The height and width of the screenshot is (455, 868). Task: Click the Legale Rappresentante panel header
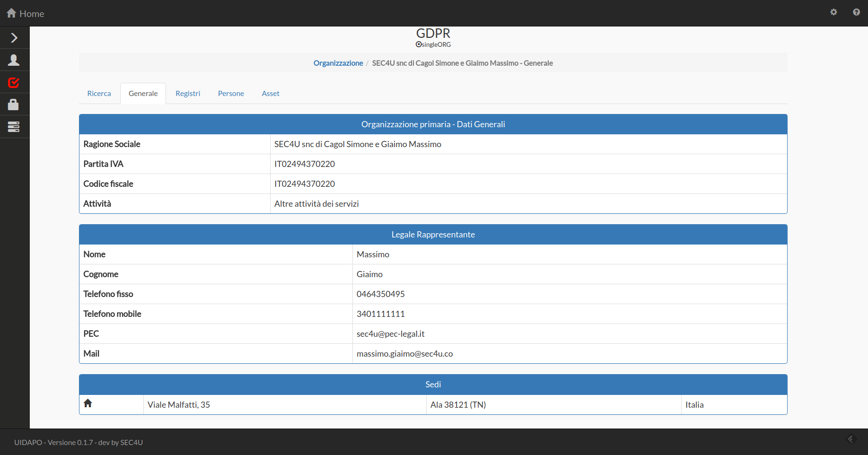pos(433,235)
